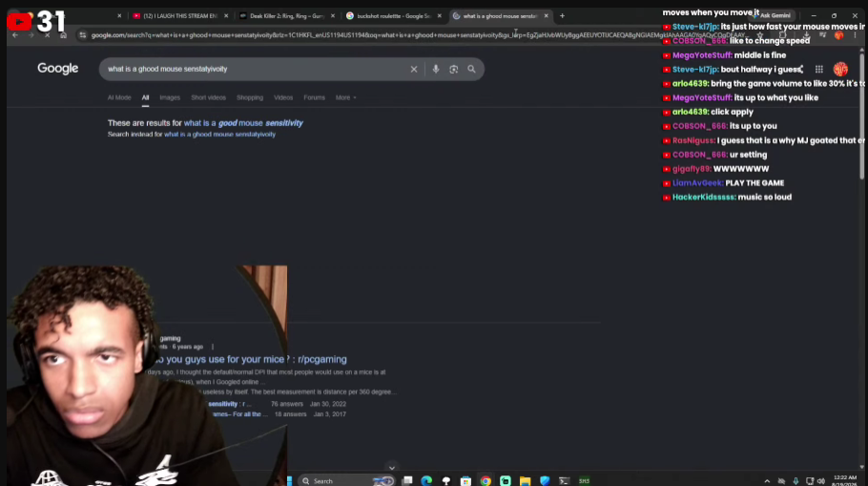The width and height of the screenshot is (868, 486).
Task: Click the Ask Gemini button
Action: pos(774,15)
